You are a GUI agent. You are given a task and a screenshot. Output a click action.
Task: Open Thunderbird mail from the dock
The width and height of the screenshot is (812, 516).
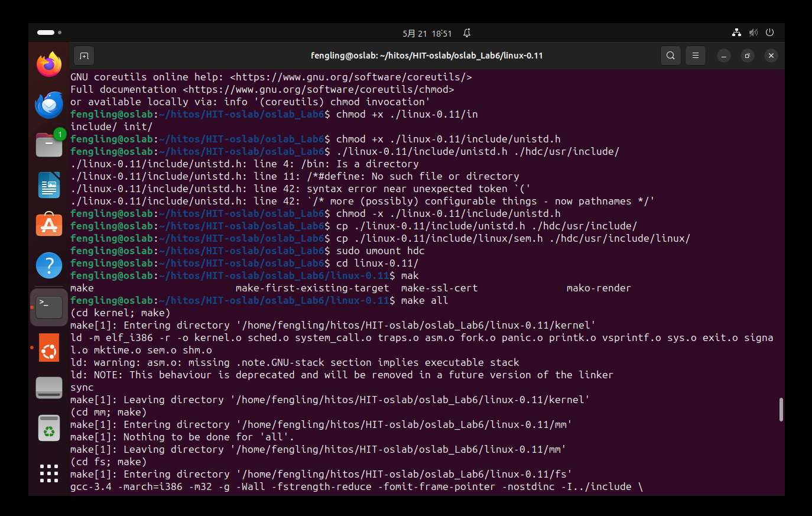tap(49, 105)
